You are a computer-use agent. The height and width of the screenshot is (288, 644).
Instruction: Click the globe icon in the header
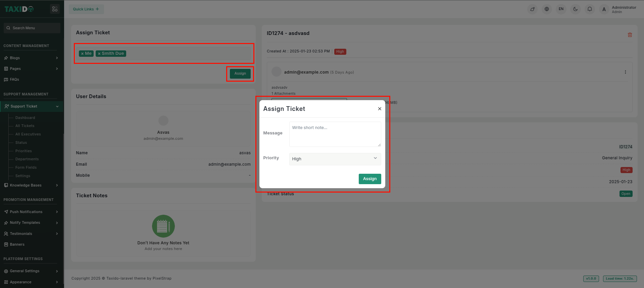pyautogui.click(x=547, y=9)
